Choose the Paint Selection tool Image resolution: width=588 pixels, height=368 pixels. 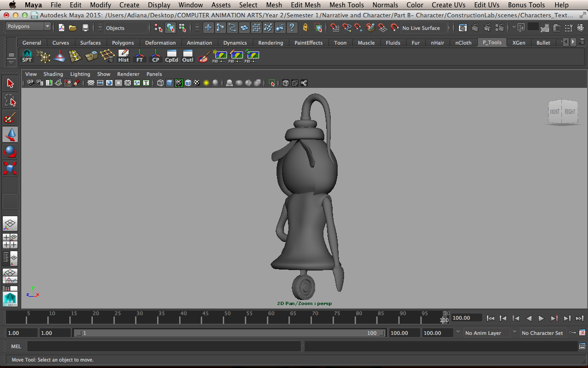point(10,118)
